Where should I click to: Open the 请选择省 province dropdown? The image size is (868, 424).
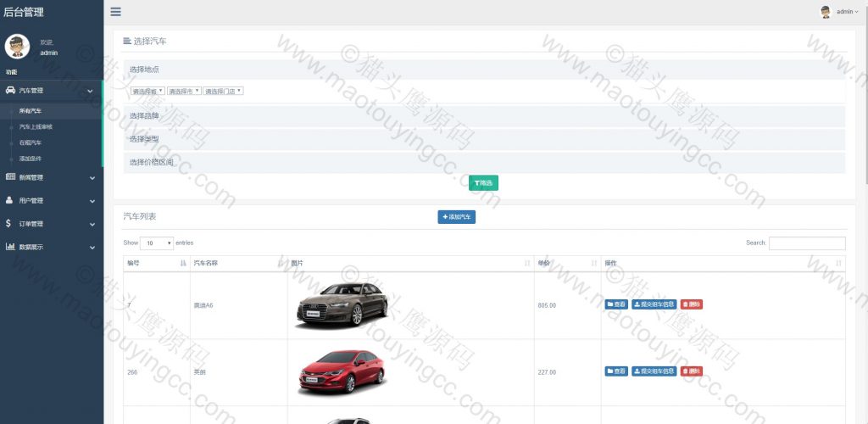coord(147,91)
